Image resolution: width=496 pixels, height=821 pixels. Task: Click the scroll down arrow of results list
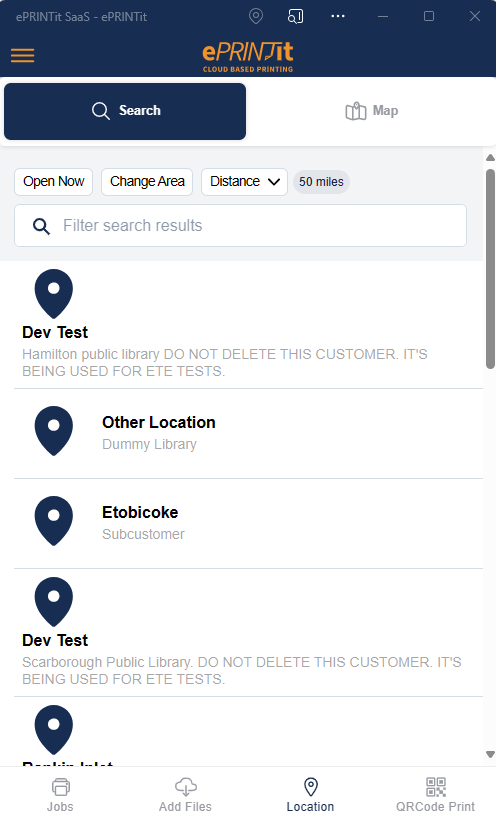[x=490, y=755]
